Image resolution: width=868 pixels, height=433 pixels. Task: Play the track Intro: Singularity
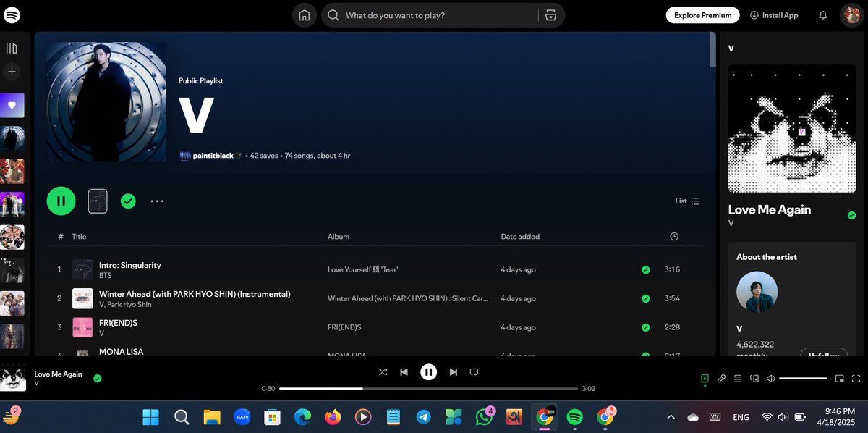pyautogui.click(x=130, y=265)
